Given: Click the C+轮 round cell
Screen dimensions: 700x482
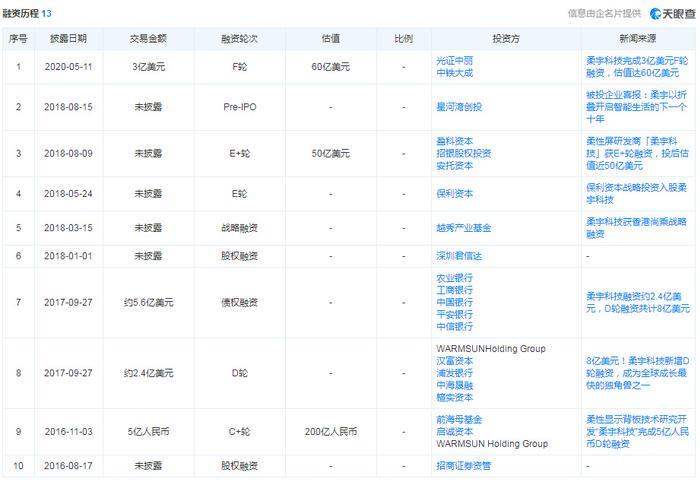Looking at the screenshot, I should pos(239,432).
